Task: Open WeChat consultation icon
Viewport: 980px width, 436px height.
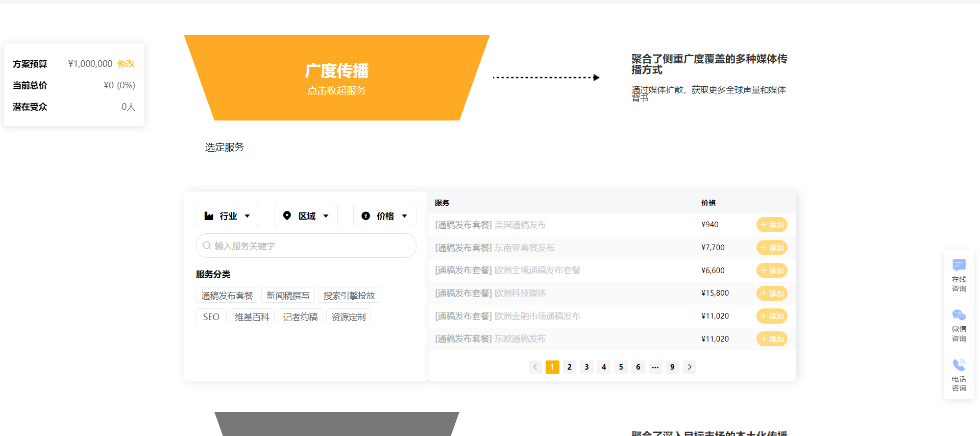Action: point(959,315)
